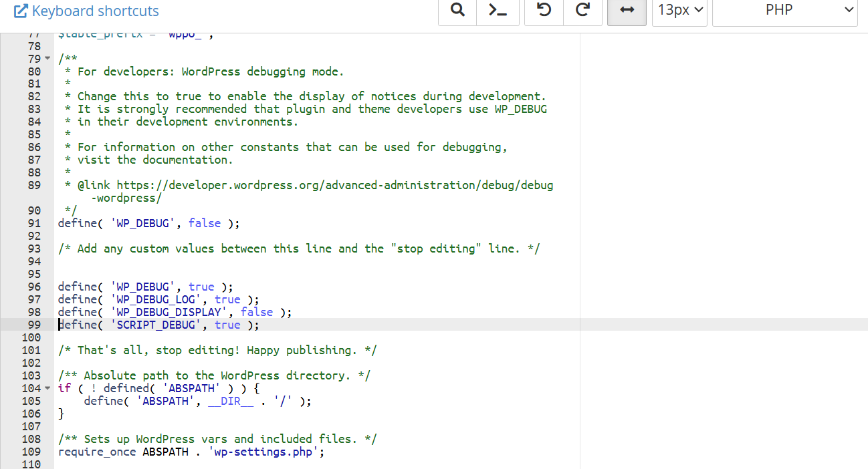
Task: Click the "For information on other constants" line
Action: click(x=286, y=147)
